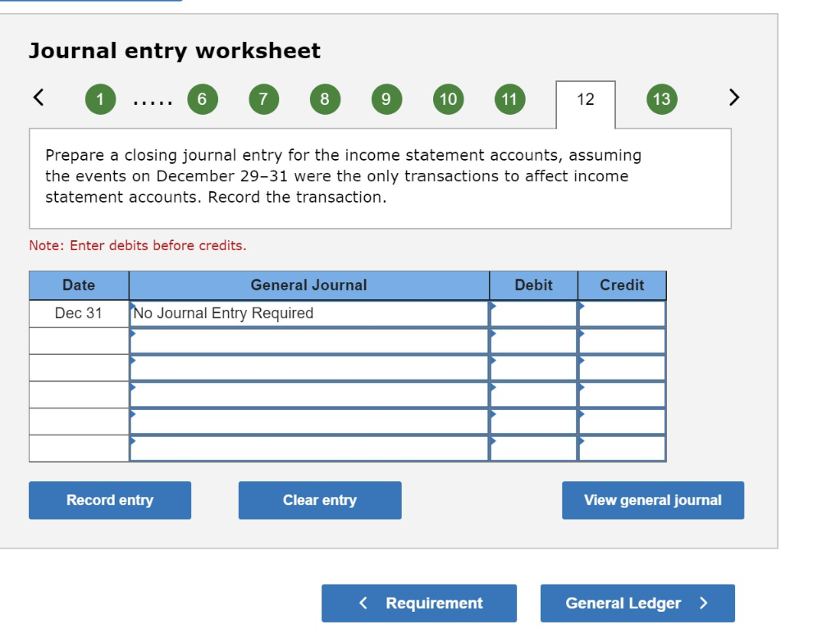Click the 'Credit' column header
This screenshot has height=638, width=840.
(x=622, y=285)
